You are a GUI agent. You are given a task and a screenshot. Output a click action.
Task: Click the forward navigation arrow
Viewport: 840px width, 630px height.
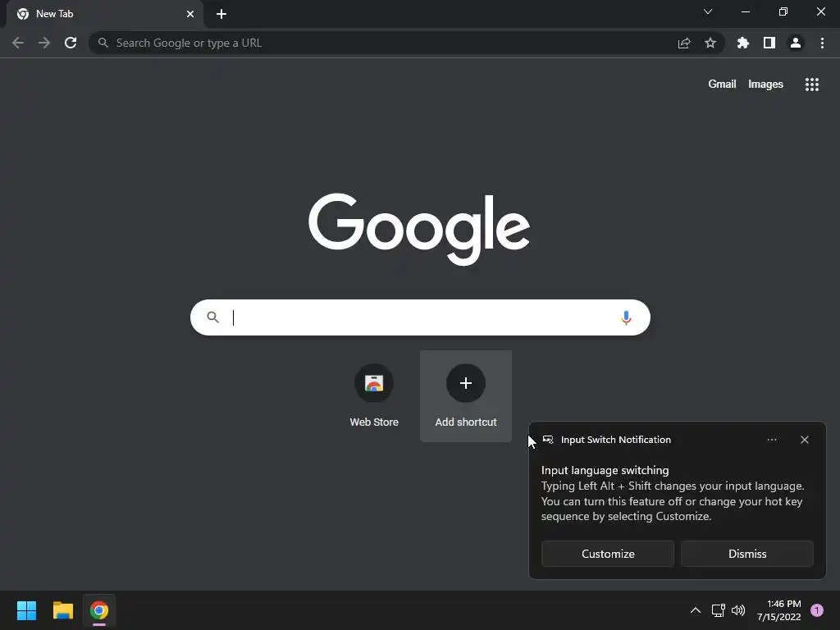(44, 43)
